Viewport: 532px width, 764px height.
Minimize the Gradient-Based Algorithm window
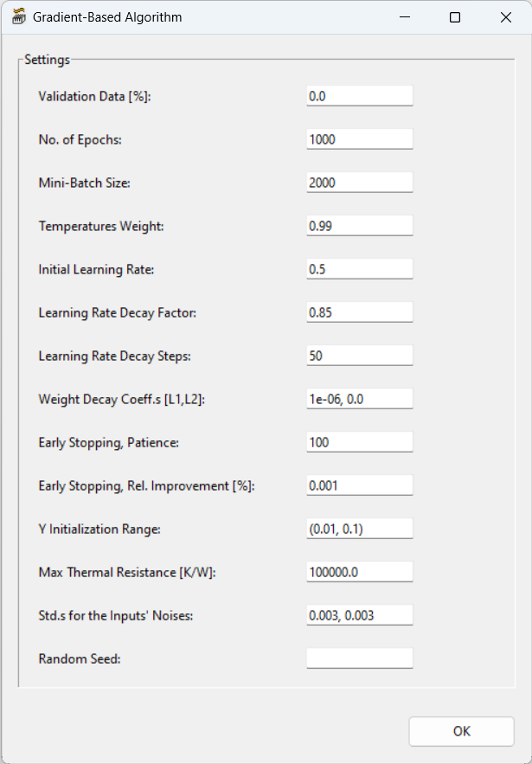(x=404, y=16)
